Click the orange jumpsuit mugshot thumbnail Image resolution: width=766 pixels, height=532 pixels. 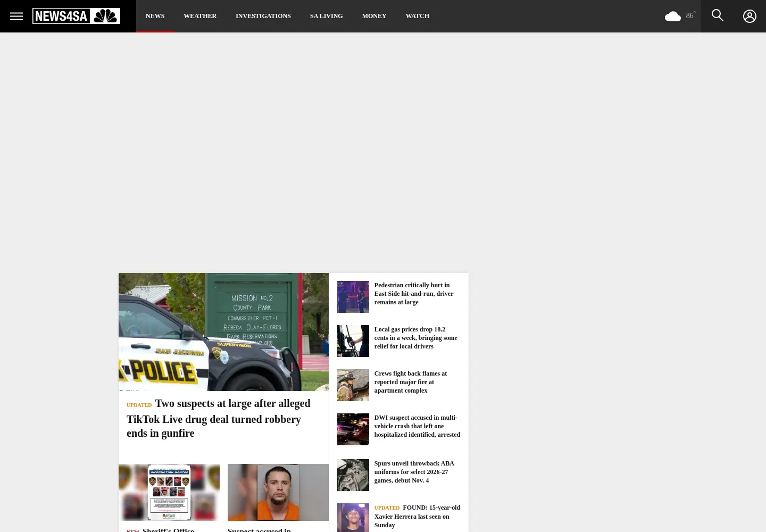(x=278, y=492)
